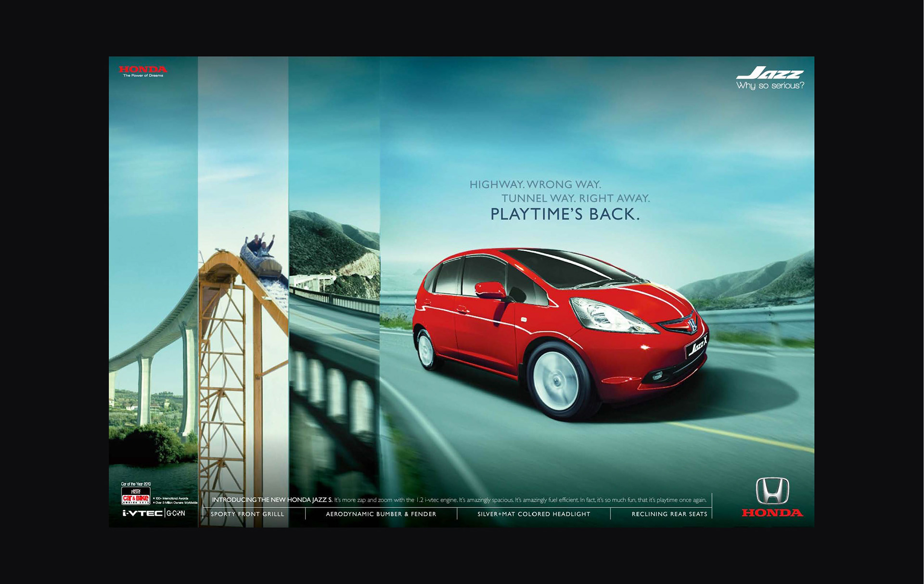Click the Playtime's Back headline
924x584 pixels.
click(565, 214)
